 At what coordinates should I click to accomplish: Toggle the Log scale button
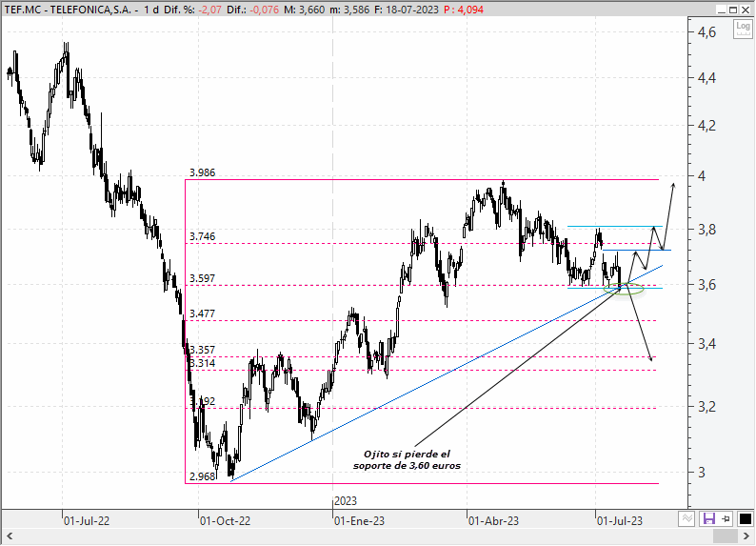(743, 29)
